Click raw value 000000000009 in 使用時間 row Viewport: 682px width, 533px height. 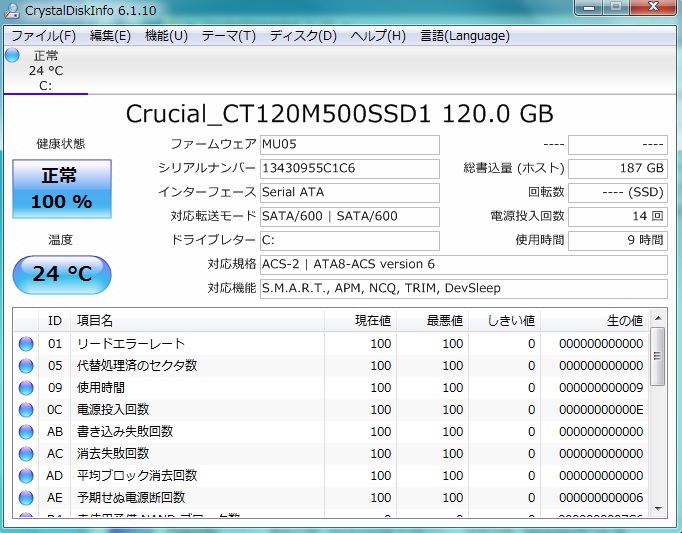pyautogui.click(x=601, y=388)
